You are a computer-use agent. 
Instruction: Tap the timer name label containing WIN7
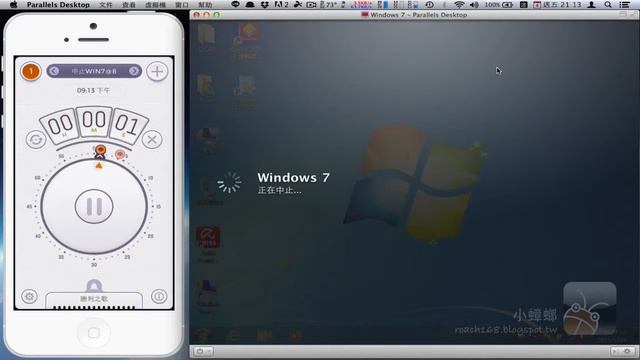pyautogui.click(x=94, y=71)
